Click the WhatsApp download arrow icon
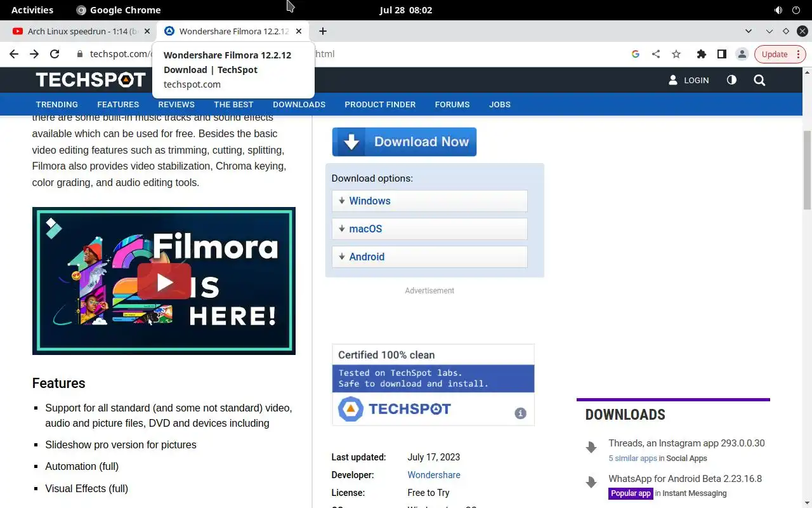 tap(591, 483)
